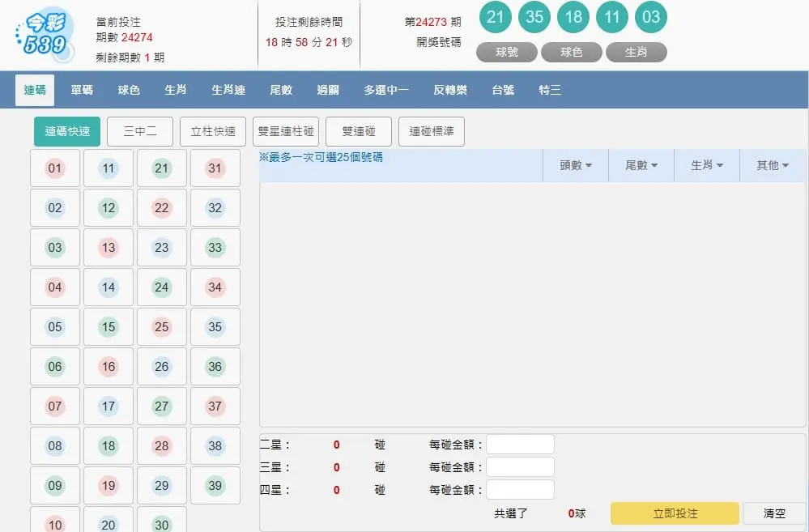Select number ball 05
The width and height of the screenshot is (809, 532).
click(x=54, y=327)
